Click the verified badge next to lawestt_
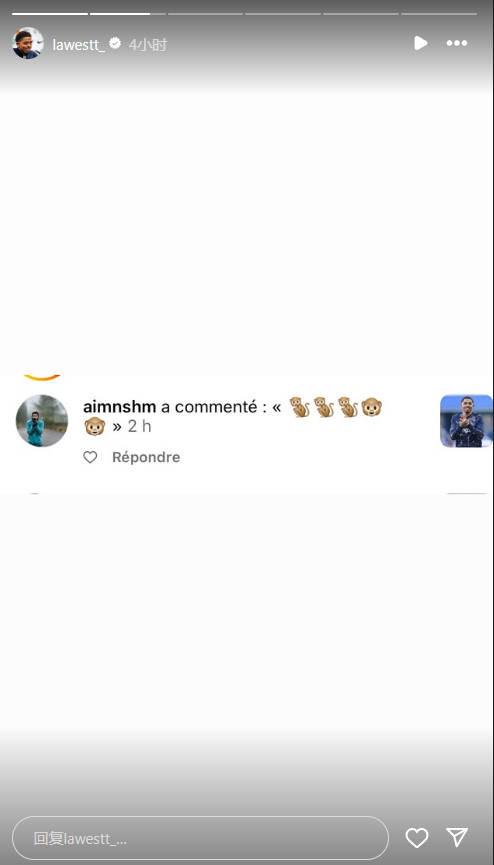Viewport: 494px width, 865px height. click(115, 43)
